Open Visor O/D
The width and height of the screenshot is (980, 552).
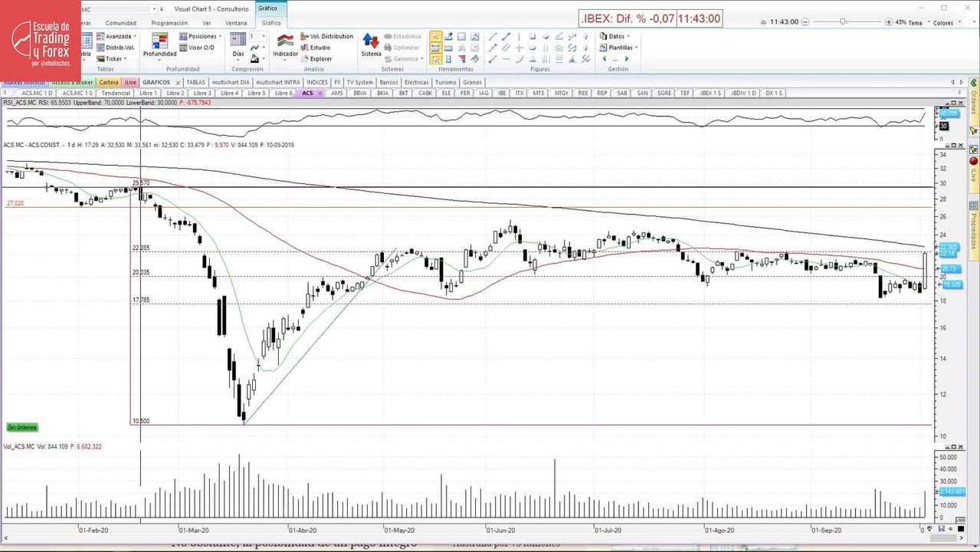click(x=197, y=48)
